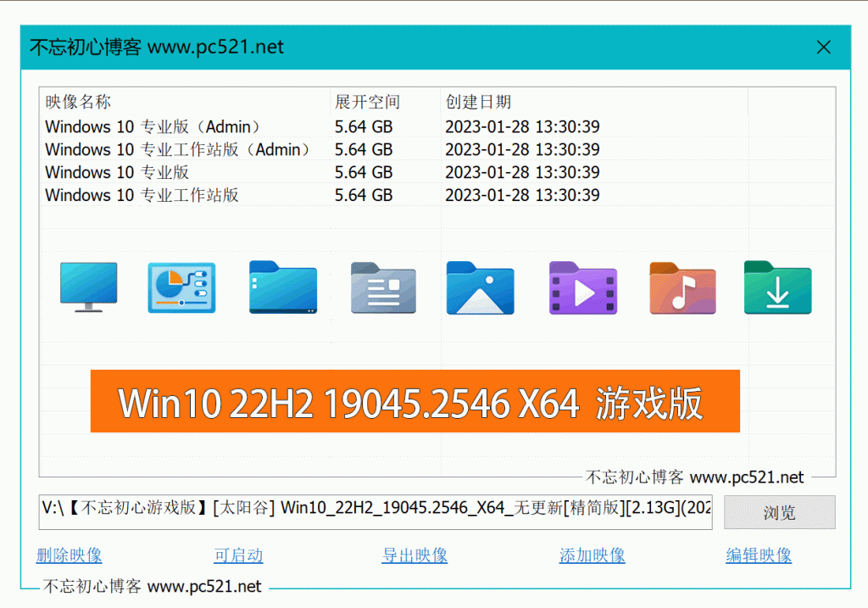Select Windows 10 专业工作站版（Admin）row
Viewport: 868px width, 608px height.
click(x=437, y=149)
